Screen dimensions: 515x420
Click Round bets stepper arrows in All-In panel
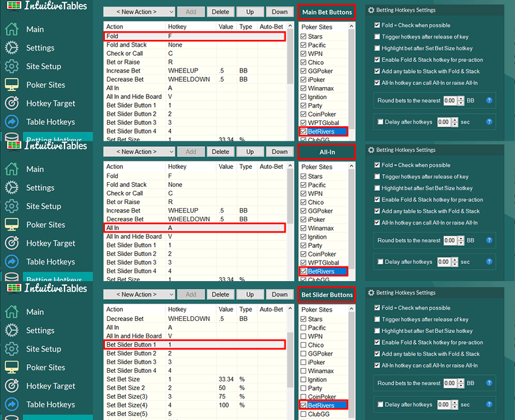461,241
